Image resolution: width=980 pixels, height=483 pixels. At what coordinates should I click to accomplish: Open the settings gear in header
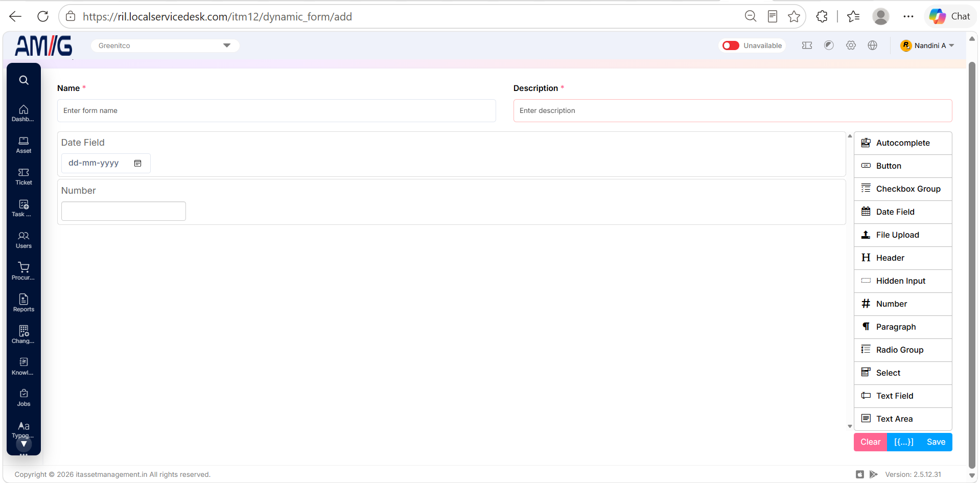851,45
